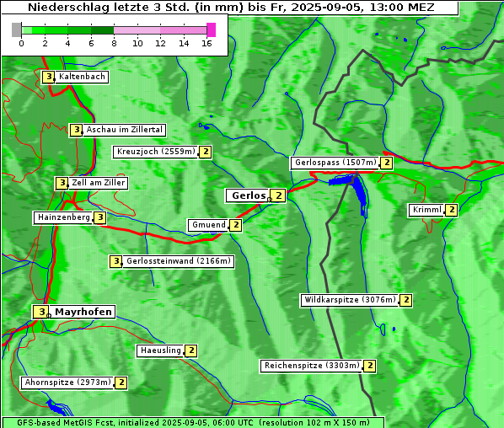This screenshot has height=428, width=504.
Task: Click the yellow value box beside Krimml
Action: point(451,210)
